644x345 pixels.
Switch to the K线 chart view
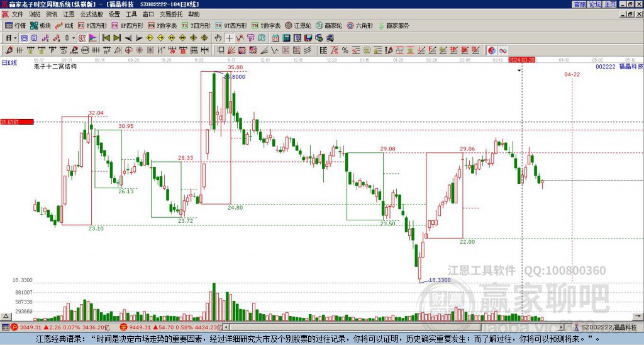(64, 25)
